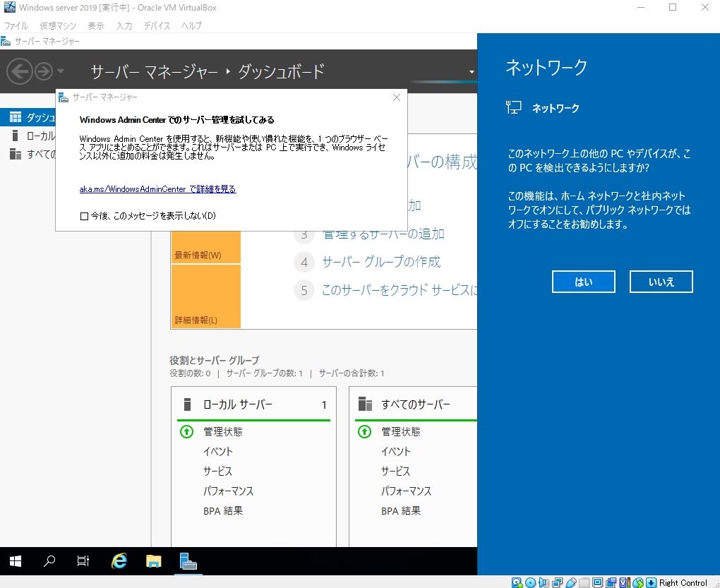Open BPA 結果 in Local Server tile
720x588 pixels.
point(222,511)
